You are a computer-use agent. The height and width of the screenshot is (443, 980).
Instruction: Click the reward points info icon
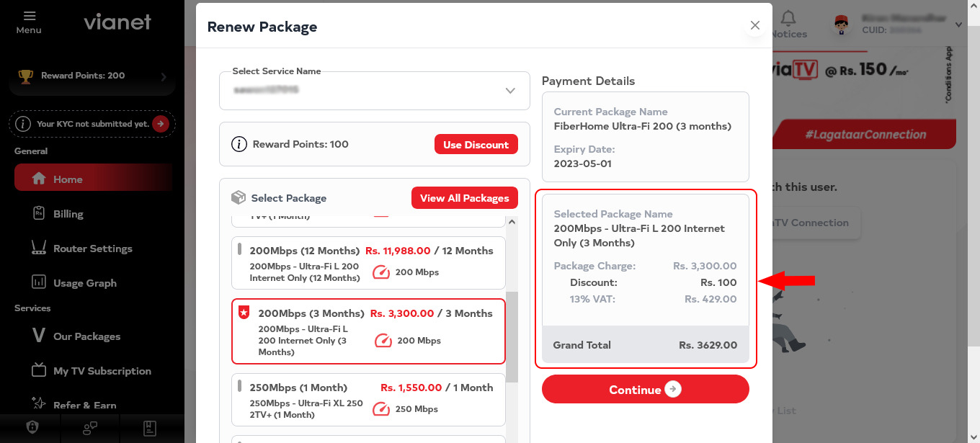click(x=239, y=145)
